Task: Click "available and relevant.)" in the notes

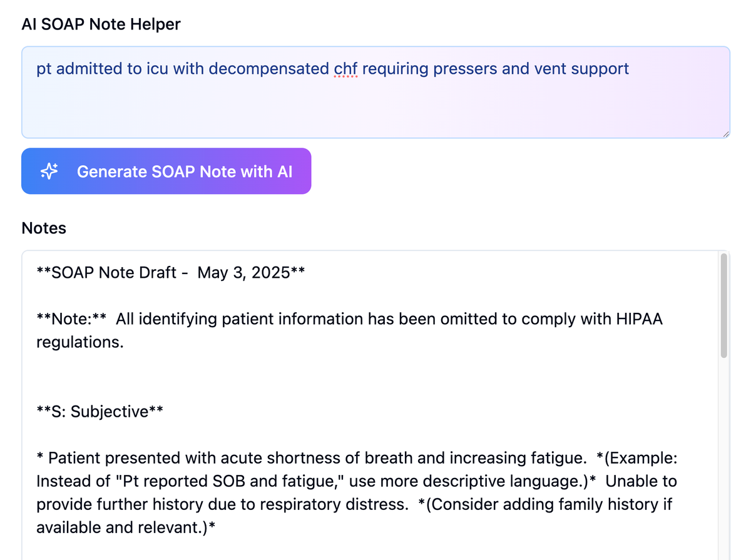Action: pos(123,527)
